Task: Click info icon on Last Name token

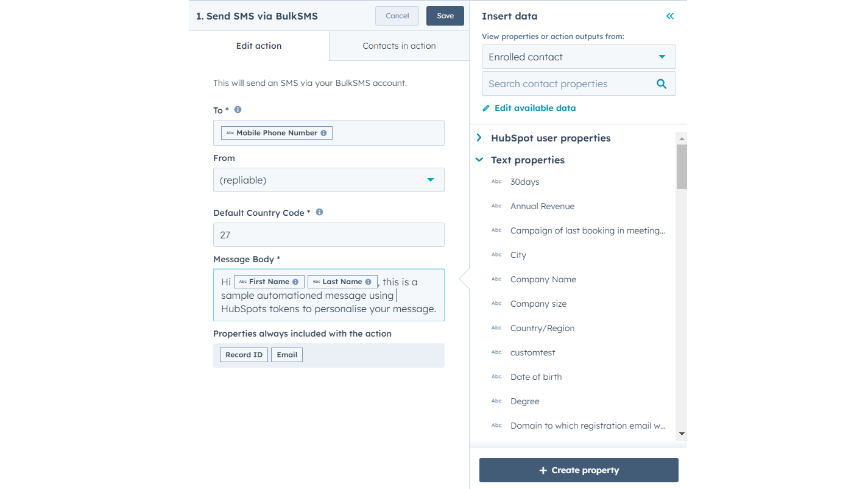Action: pos(368,282)
